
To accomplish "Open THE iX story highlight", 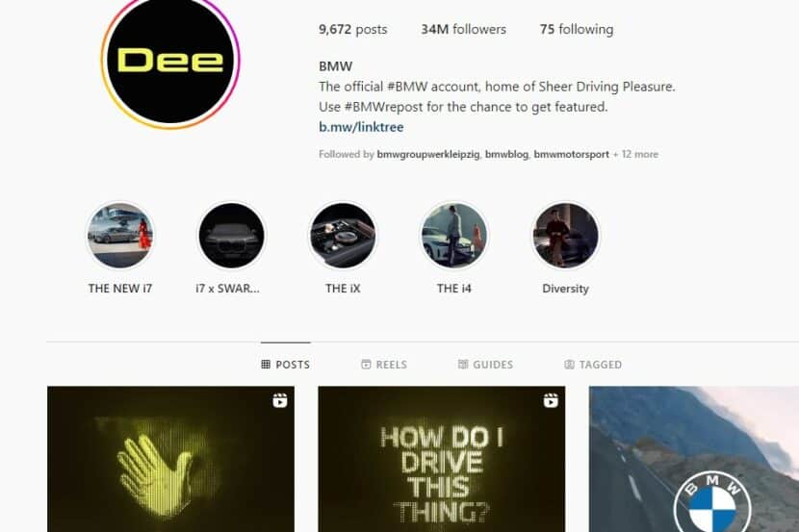I will 343,235.
